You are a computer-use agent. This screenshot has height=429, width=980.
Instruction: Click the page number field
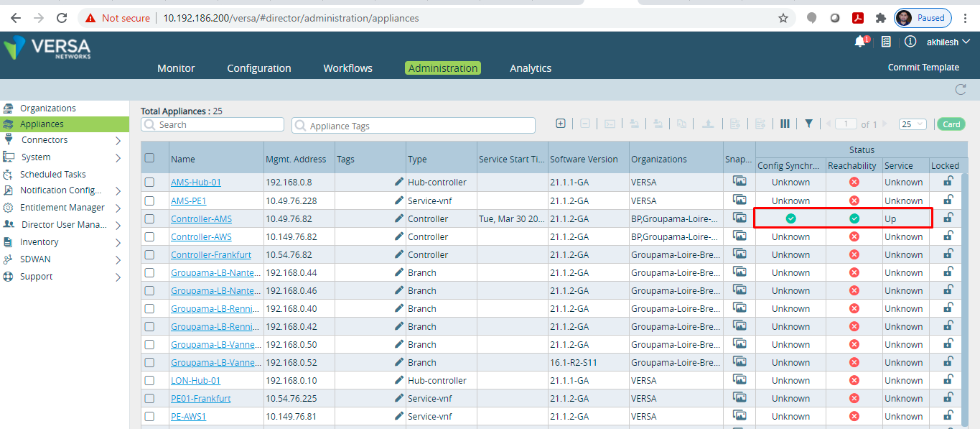click(846, 124)
